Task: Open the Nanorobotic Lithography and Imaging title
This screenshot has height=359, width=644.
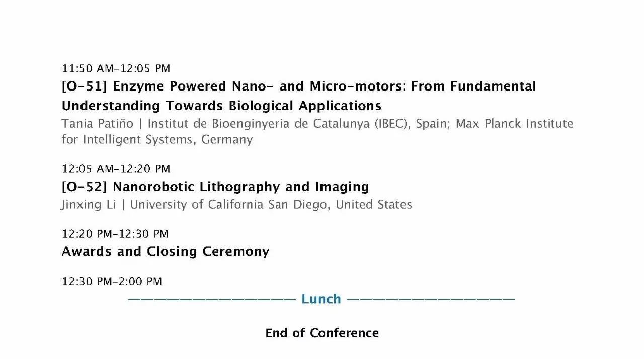Action: (x=240, y=187)
